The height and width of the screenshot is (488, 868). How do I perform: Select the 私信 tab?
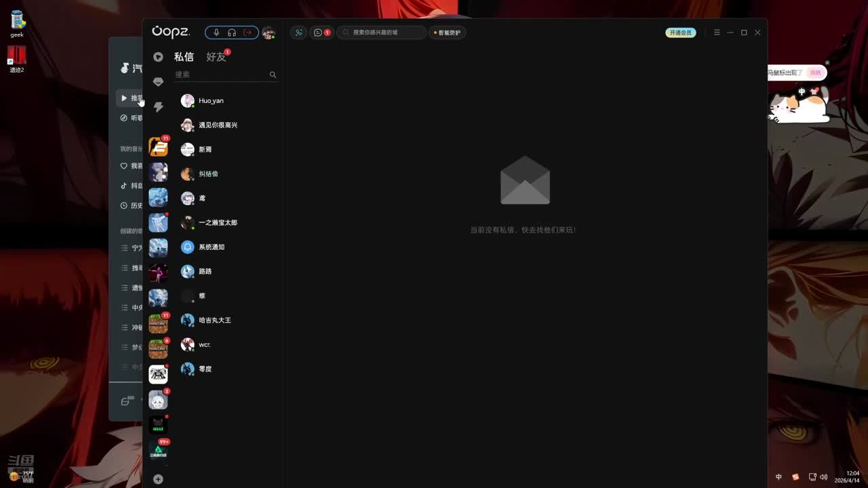coord(184,57)
